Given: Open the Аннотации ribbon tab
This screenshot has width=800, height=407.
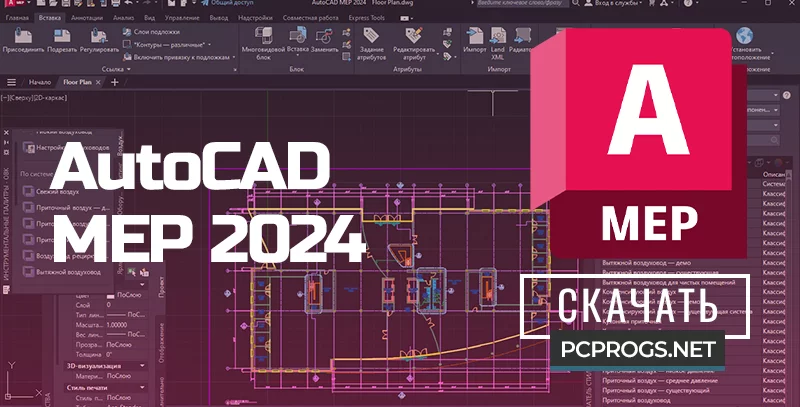Looking at the screenshot, I should (x=87, y=18).
